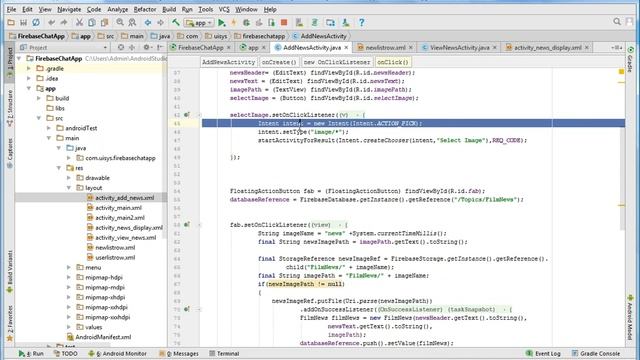640x360 pixels.
Task: Open the TODO tool window button
Action: 65,353
